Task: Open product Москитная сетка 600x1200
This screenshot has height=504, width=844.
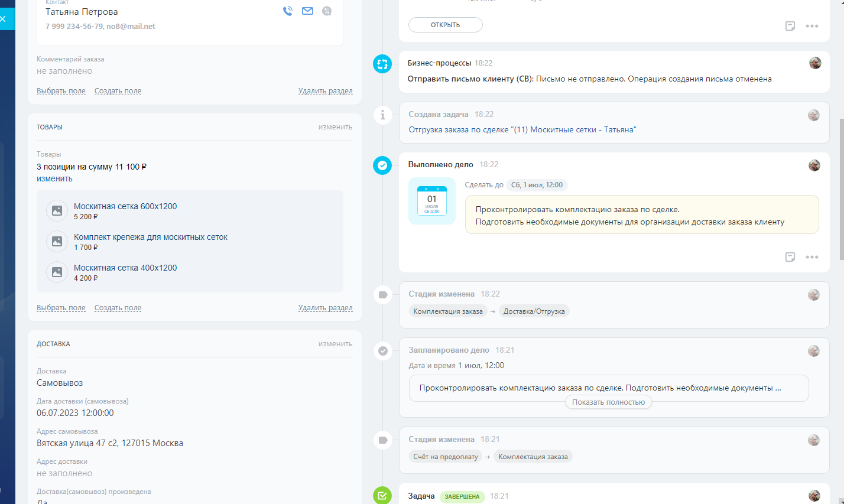Action: [x=125, y=206]
